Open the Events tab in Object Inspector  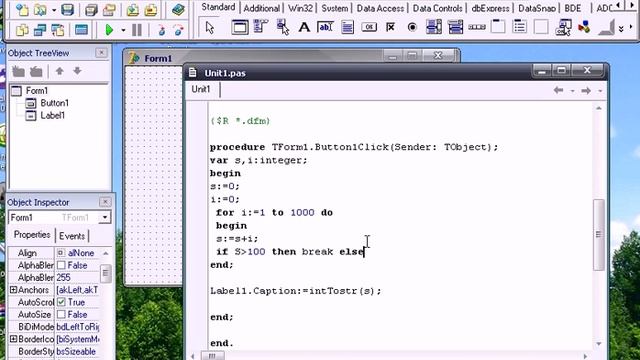pos(72,236)
